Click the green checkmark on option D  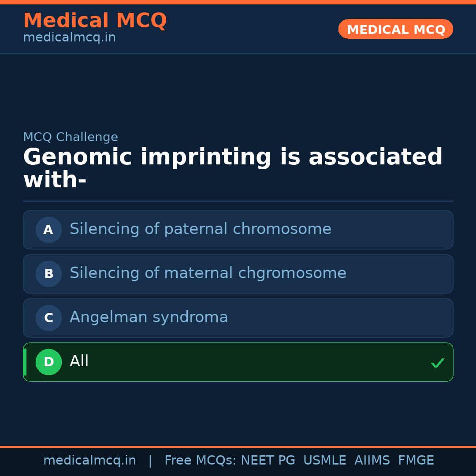tap(437, 363)
